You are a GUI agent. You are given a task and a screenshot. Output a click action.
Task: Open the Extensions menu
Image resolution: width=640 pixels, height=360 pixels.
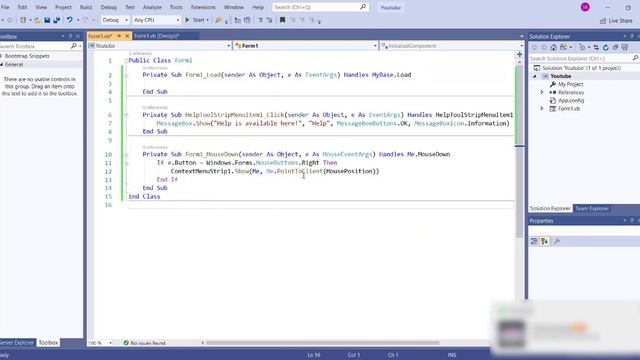(x=203, y=7)
